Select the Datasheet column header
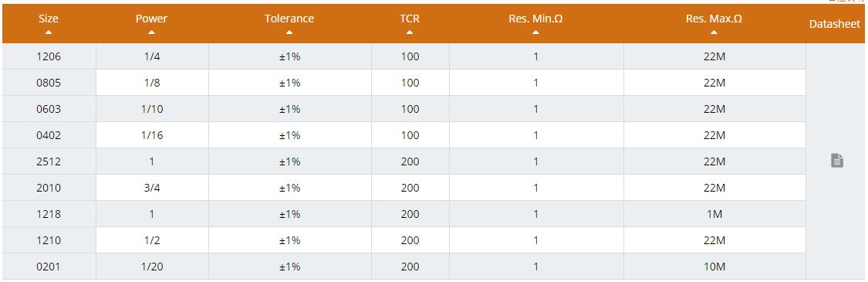 pyautogui.click(x=835, y=24)
